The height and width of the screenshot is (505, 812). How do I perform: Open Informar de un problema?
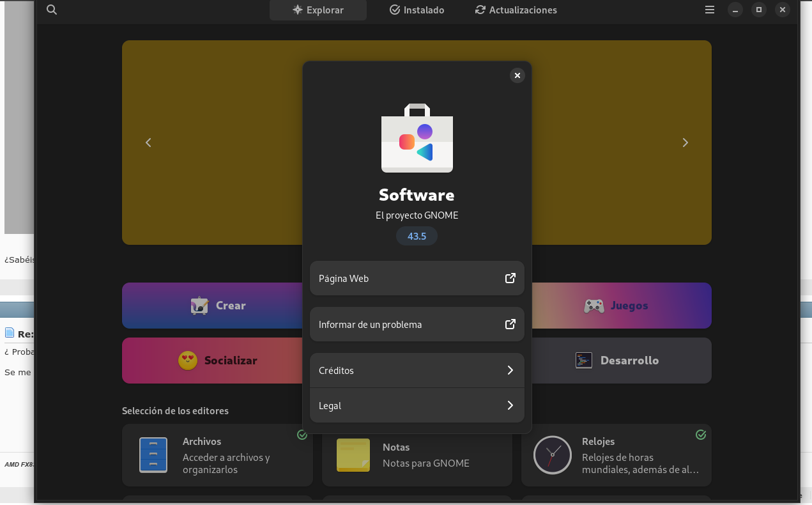coord(417,324)
